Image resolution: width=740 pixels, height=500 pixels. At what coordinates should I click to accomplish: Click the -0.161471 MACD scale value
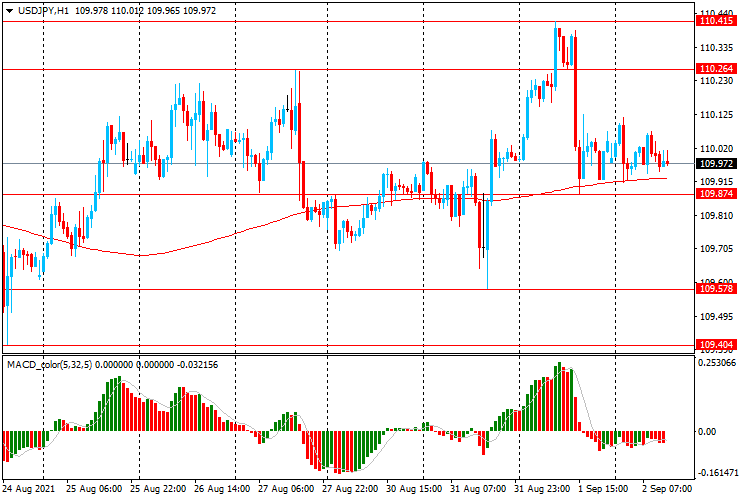click(716, 473)
